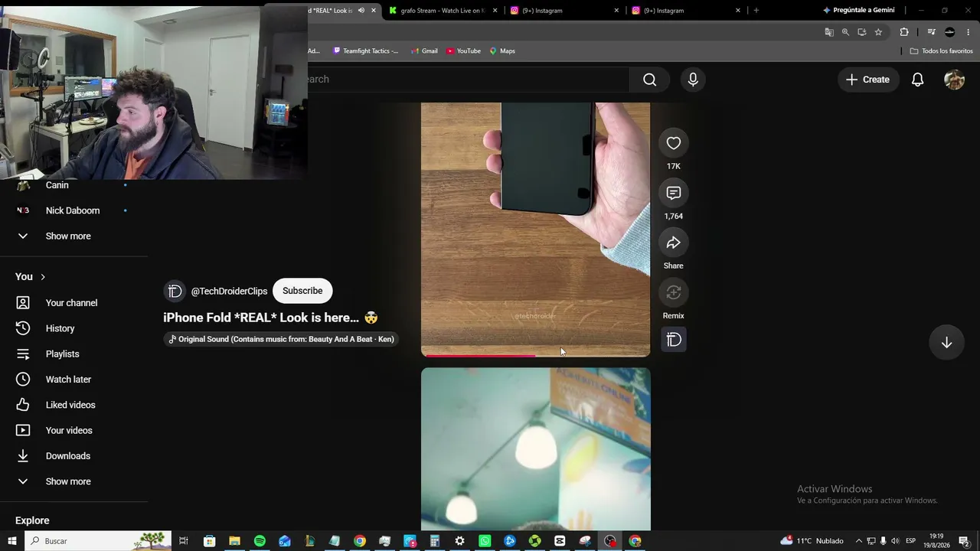980x551 pixels.
Task: Close the iPhone Fold YouTube tab
Action: click(374, 11)
